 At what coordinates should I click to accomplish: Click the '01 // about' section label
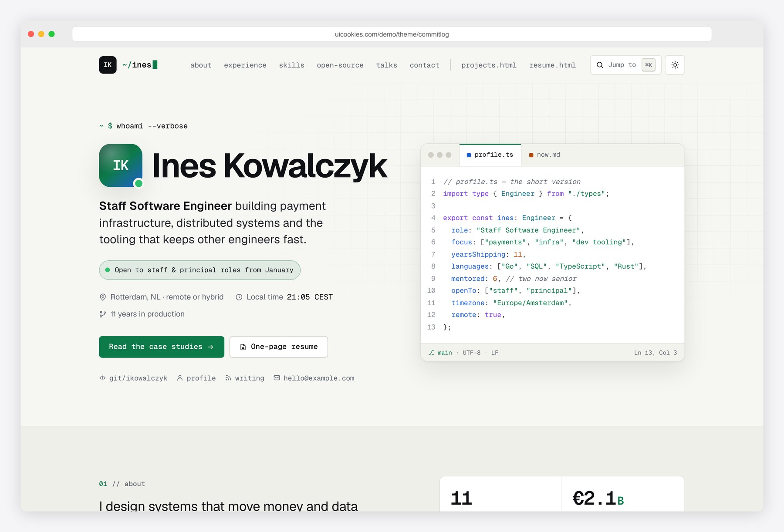pos(122,484)
